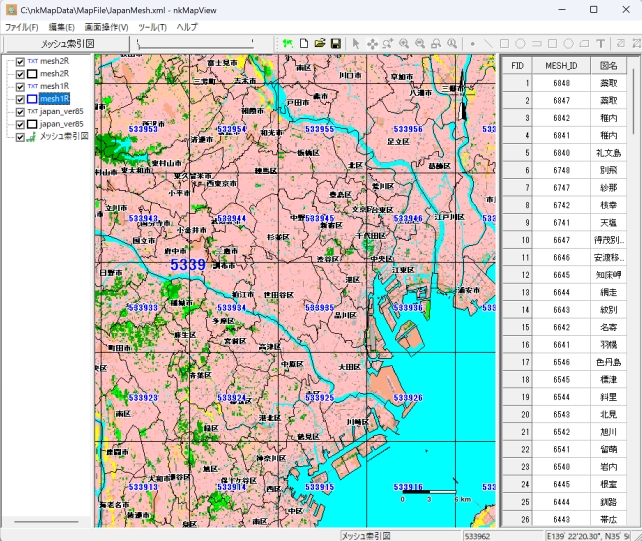Toggle the メッシュ索引図 layer checkbox
The width and height of the screenshot is (642, 541).
tap(20, 137)
